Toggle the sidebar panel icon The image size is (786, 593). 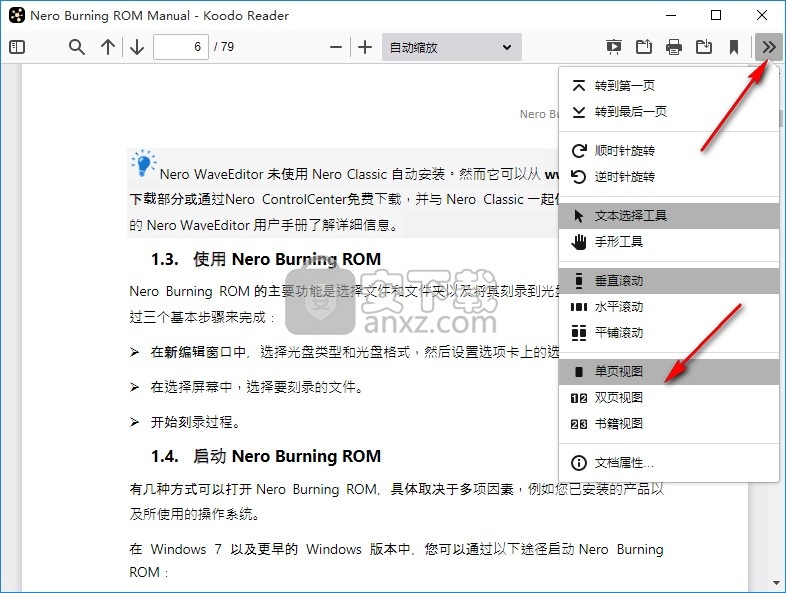tap(17, 47)
